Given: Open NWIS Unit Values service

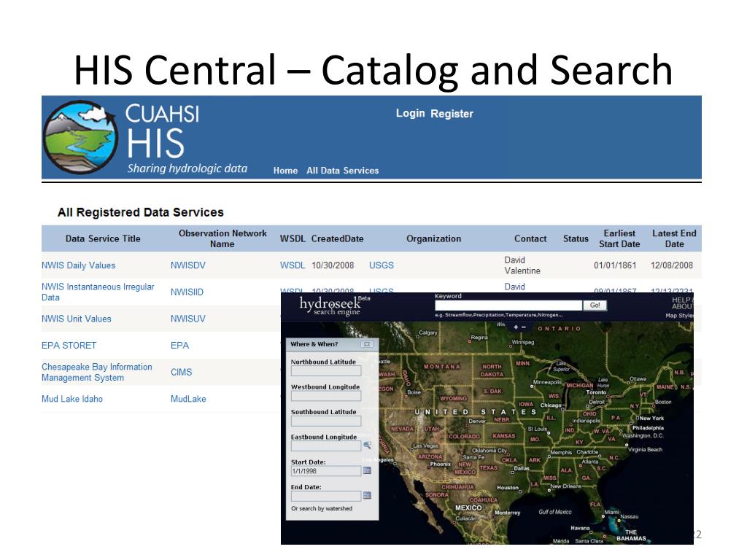Looking at the screenshot, I should click(x=76, y=319).
